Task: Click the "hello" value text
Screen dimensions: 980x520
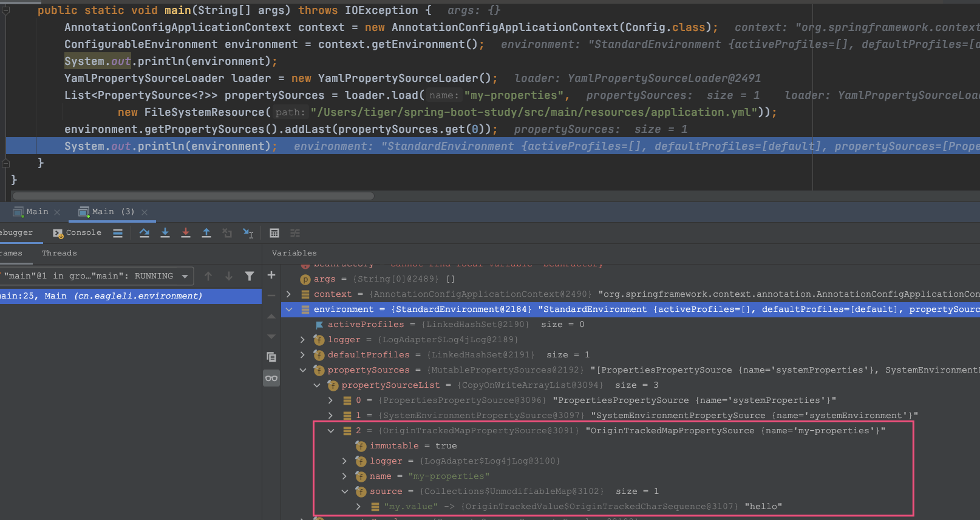Action: pos(764,507)
